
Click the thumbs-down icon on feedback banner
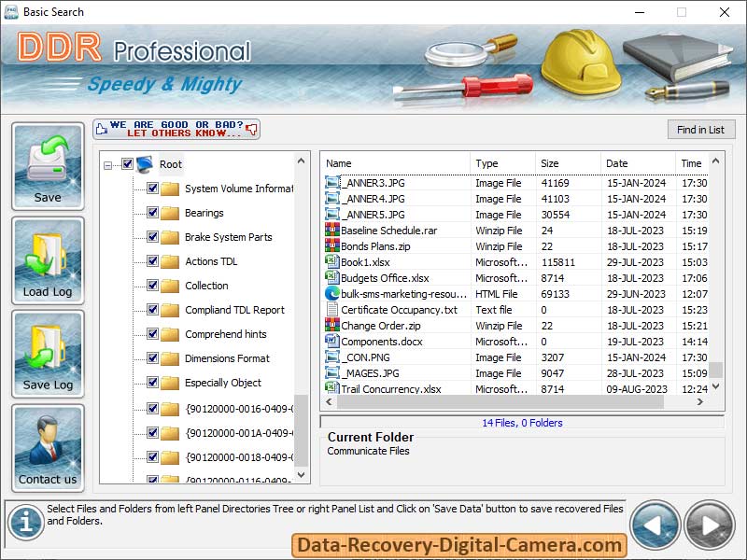[x=252, y=129]
